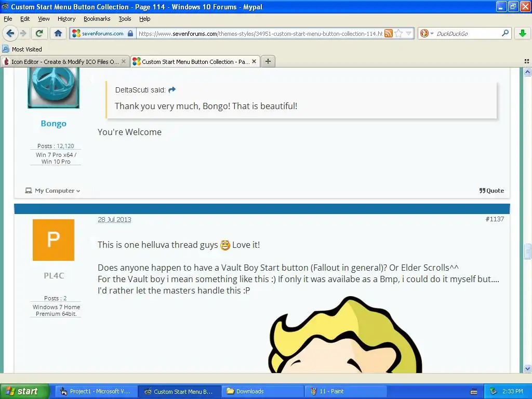Screen dimensions: 532x399
Task: Open the Bookmarks menu
Action: (x=97, y=19)
